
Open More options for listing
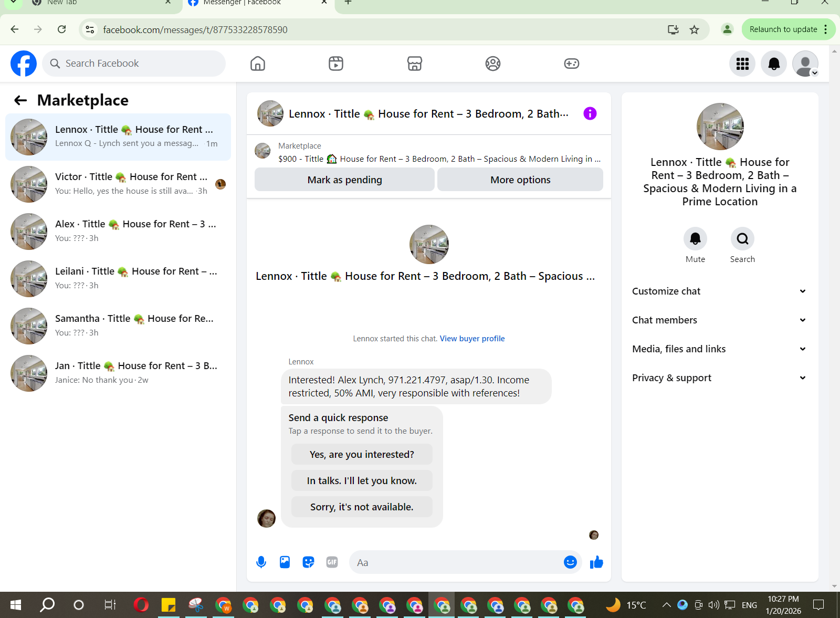pos(520,180)
